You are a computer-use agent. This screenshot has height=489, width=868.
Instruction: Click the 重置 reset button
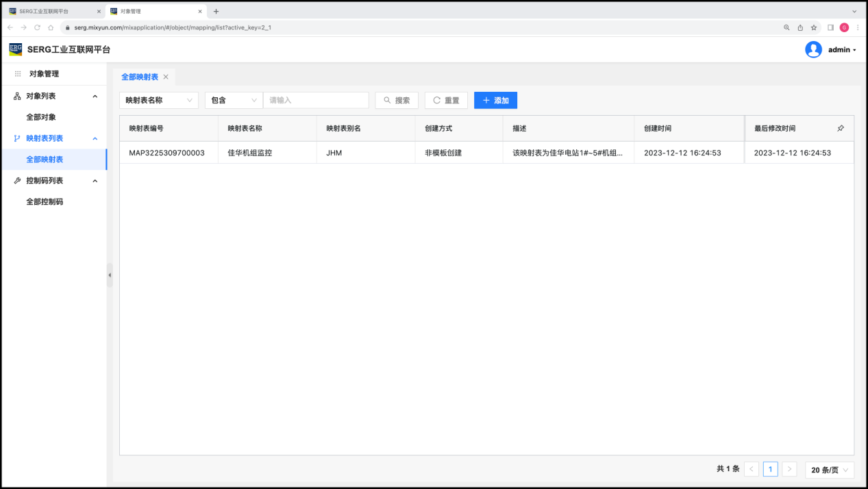click(x=446, y=100)
